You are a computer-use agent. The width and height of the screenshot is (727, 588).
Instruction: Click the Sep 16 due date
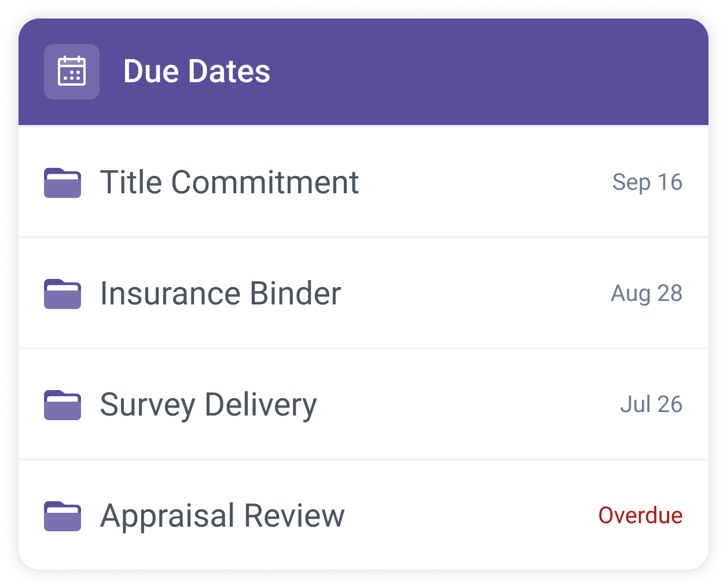pyautogui.click(x=647, y=182)
